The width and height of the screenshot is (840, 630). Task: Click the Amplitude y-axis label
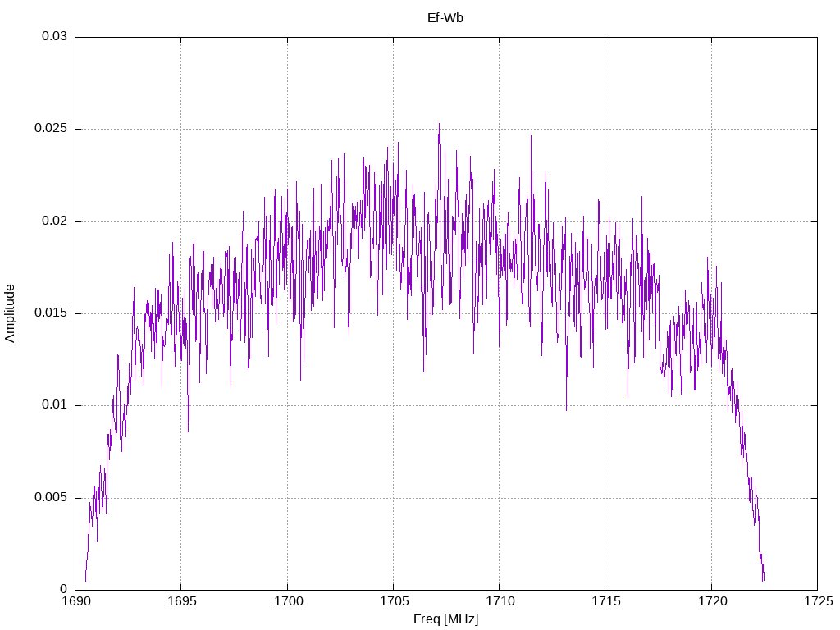point(10,313)
